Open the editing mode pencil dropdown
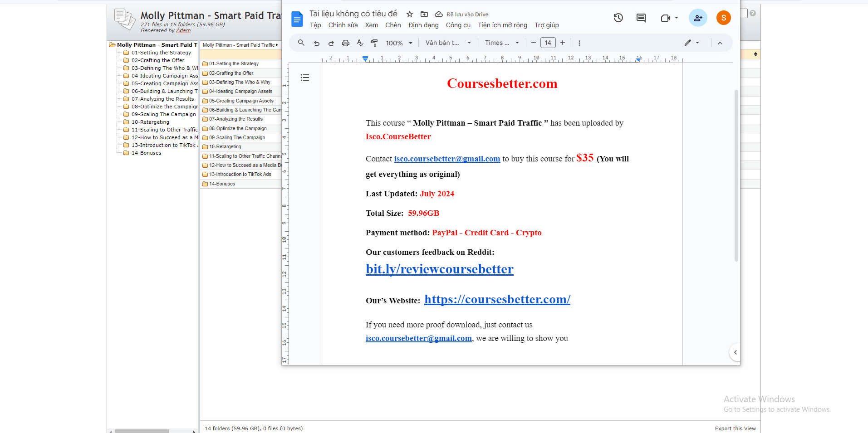This screenshot has height=433, width=868. tap(692, 43)
